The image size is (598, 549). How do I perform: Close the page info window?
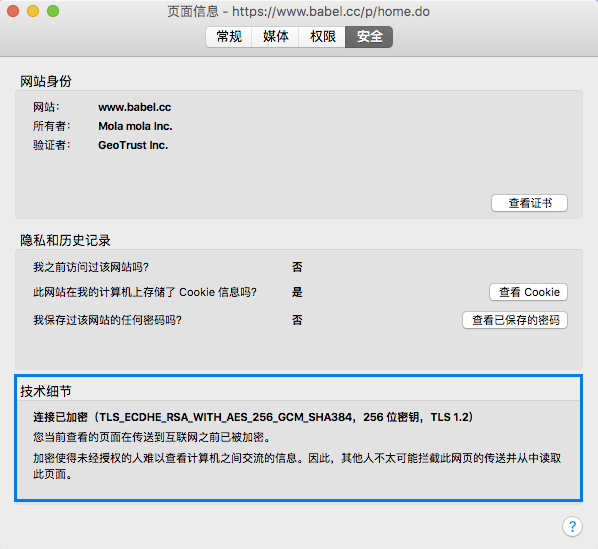(x=13, y=11)
